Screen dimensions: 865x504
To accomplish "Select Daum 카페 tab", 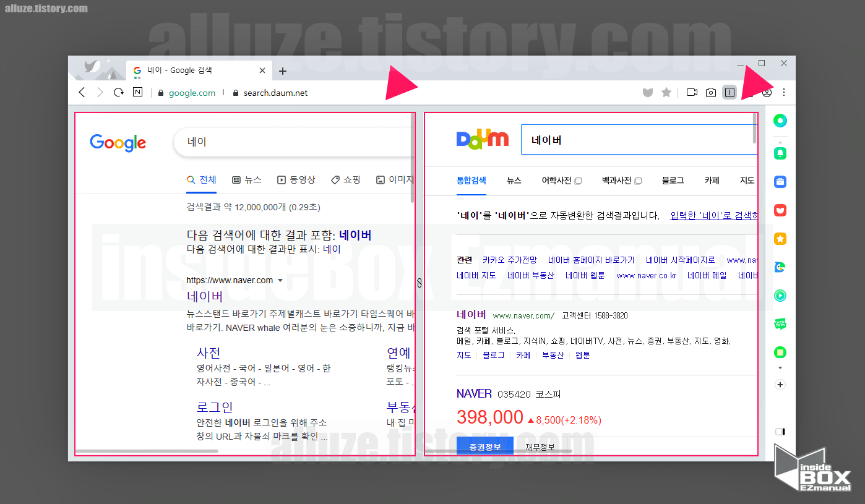I will (712, 181).
